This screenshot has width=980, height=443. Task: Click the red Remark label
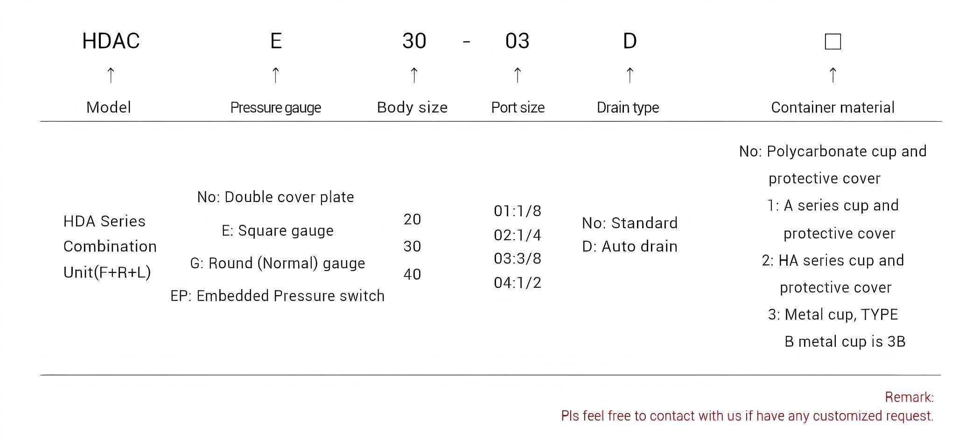click(x=909, y=397)
